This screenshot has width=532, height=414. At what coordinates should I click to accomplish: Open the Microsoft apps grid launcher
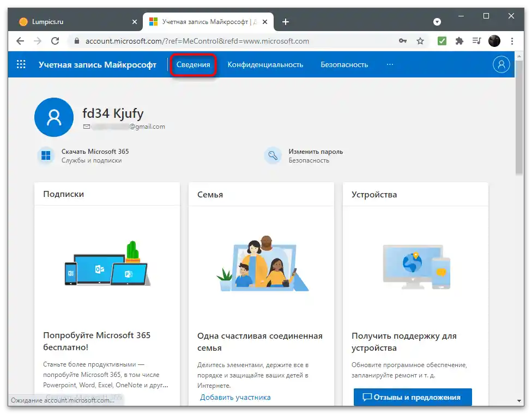21,64
